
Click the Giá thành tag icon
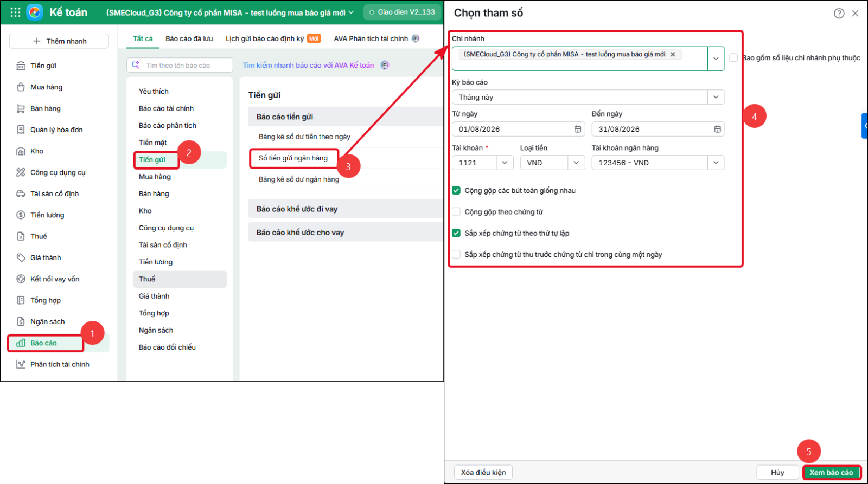tap(21, 257)
